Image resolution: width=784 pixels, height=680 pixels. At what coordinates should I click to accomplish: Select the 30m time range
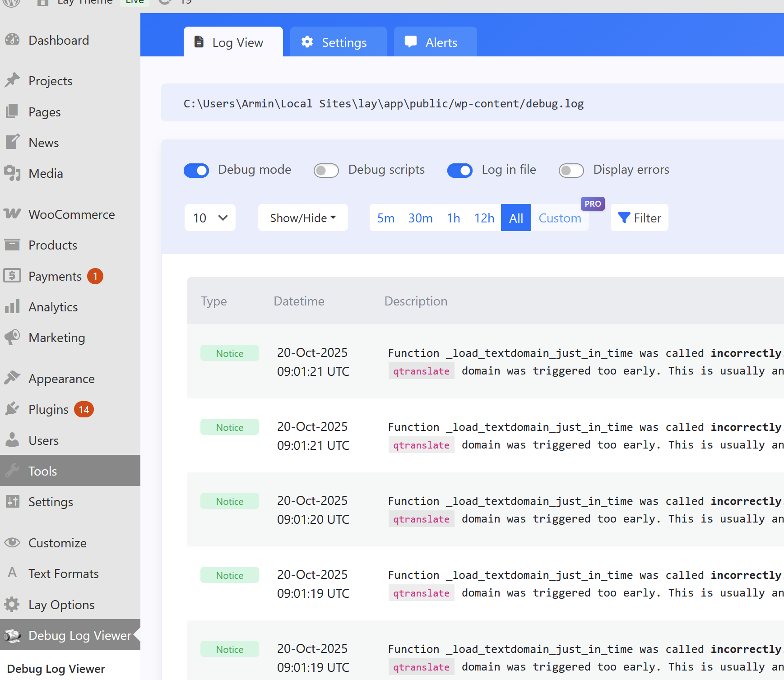coord(420,218)
